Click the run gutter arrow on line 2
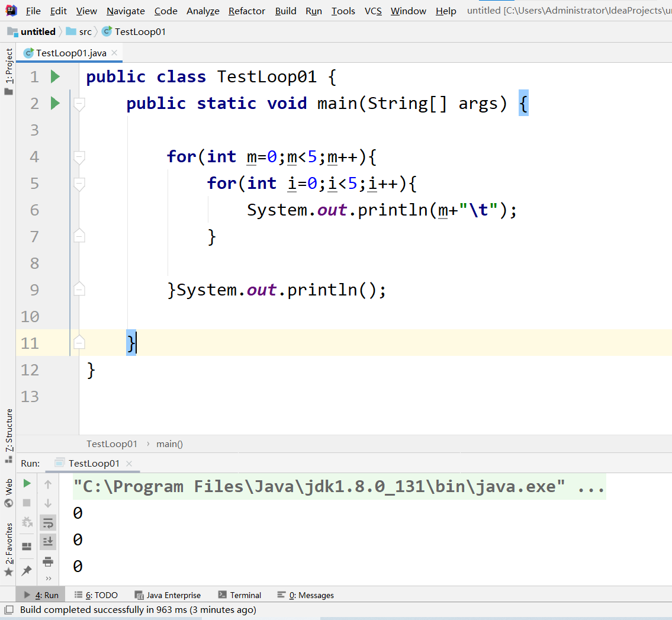The height and width of the screenshot is (620, 672). [55, 103]
